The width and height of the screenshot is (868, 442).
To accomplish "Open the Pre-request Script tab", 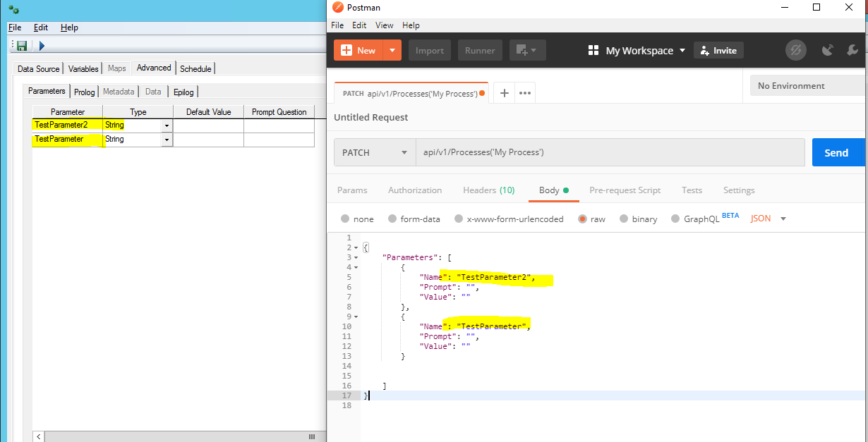I will click(625, 190).
